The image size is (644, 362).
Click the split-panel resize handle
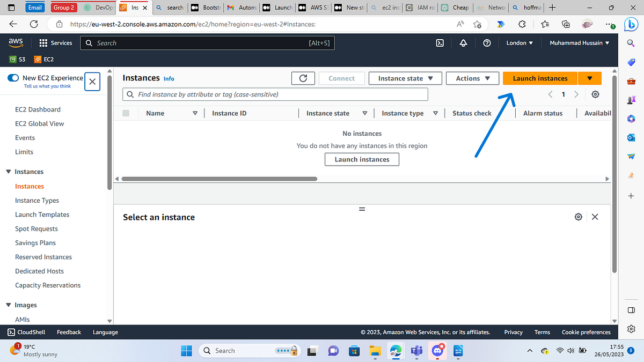pyautogui.click(x=362, y=209)
